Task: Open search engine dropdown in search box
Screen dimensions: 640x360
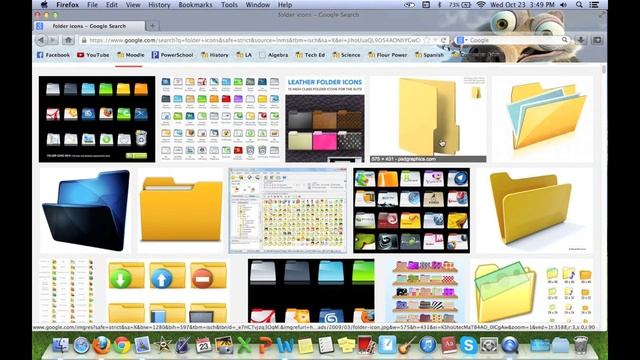Action: coord(462,40)
